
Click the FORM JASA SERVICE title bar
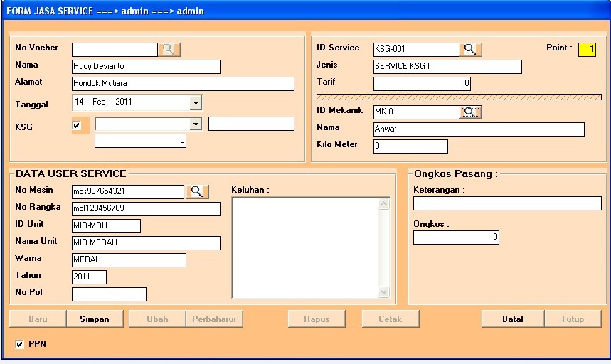pos(306,11)
